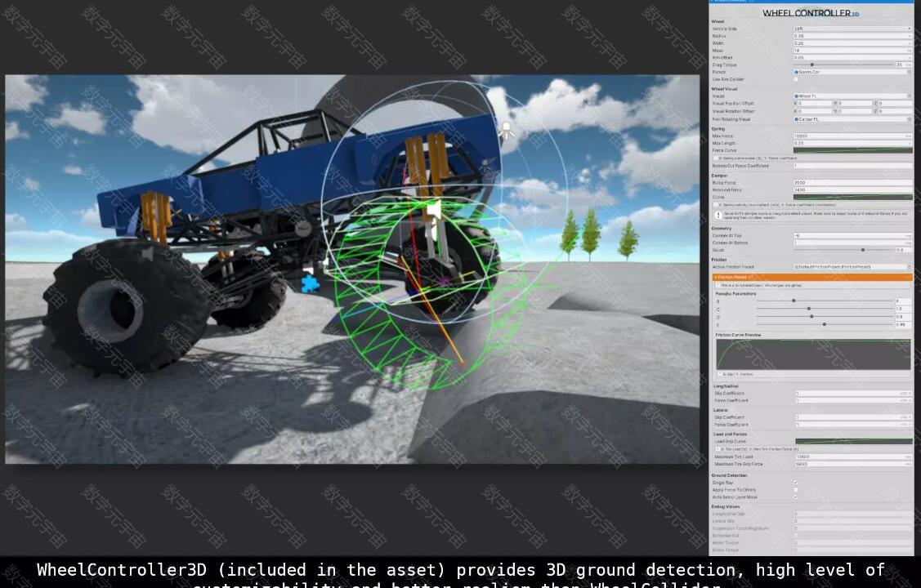Edit the Spring Max Length field
The width and height of the screenshot is (921, 588).
(x=852, y=143)
